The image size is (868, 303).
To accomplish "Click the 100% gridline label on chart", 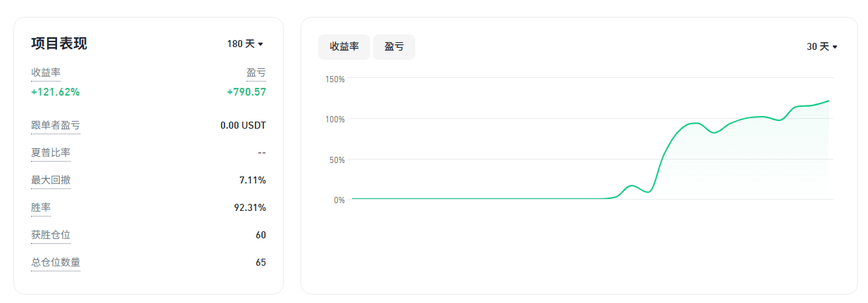I will click(335, 120).
